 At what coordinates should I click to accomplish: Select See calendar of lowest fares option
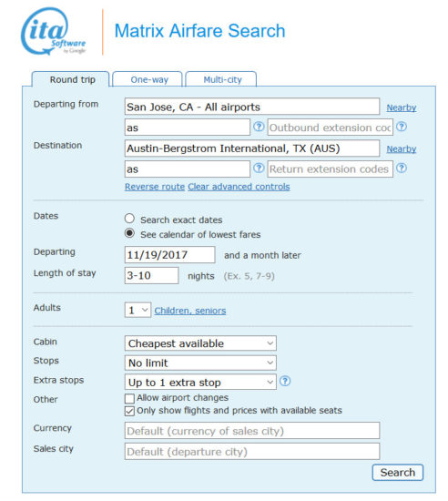129,233
